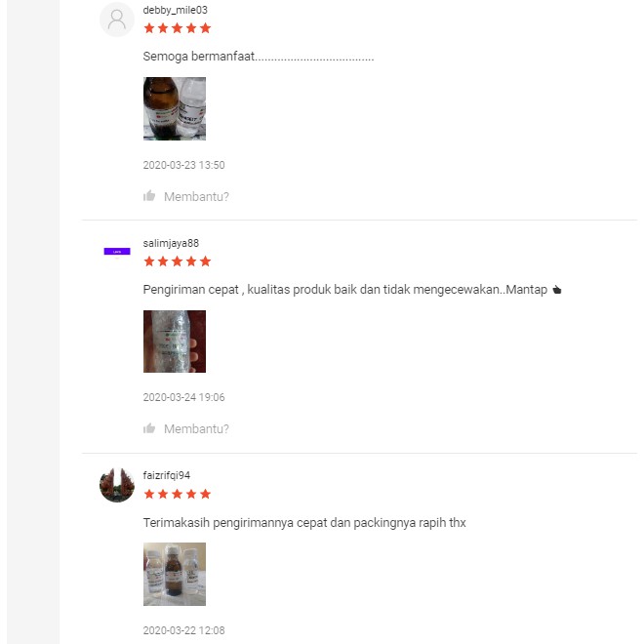Screen dimensions: 644x644
Task: Open the salimjaya88 username profile
Action: [x=171, y=243]
